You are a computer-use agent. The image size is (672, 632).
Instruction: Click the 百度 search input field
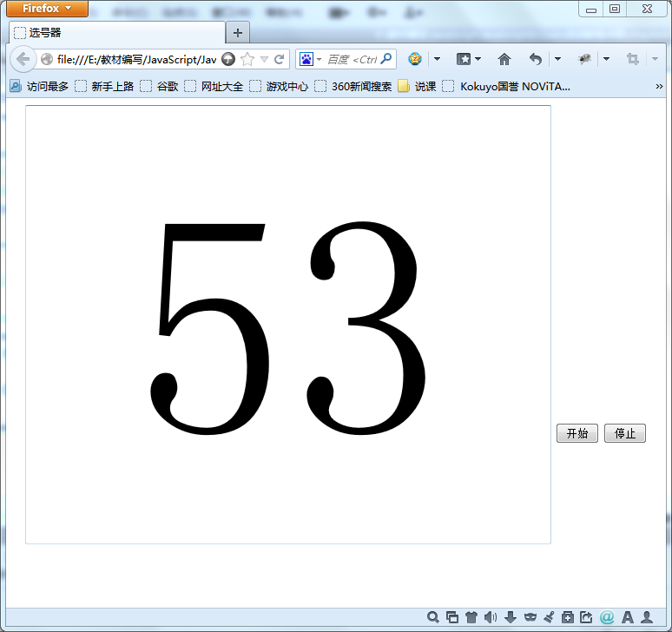pyautogui.click(x=352, y=59)
